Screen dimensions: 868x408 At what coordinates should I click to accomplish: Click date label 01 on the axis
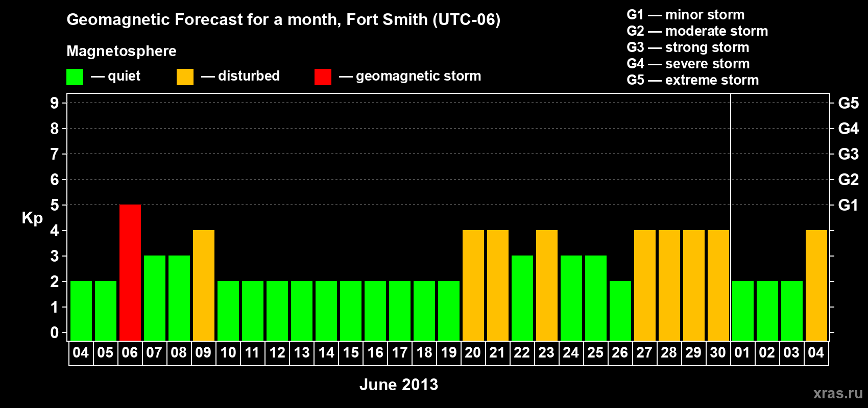[742, 352]
